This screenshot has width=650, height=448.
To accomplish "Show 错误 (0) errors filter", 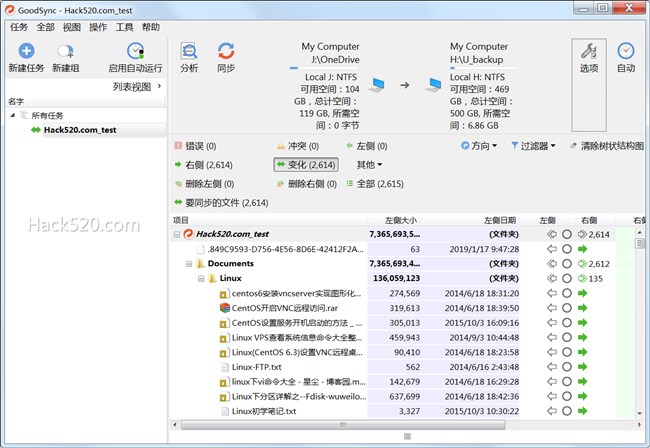I will (195, 146).
